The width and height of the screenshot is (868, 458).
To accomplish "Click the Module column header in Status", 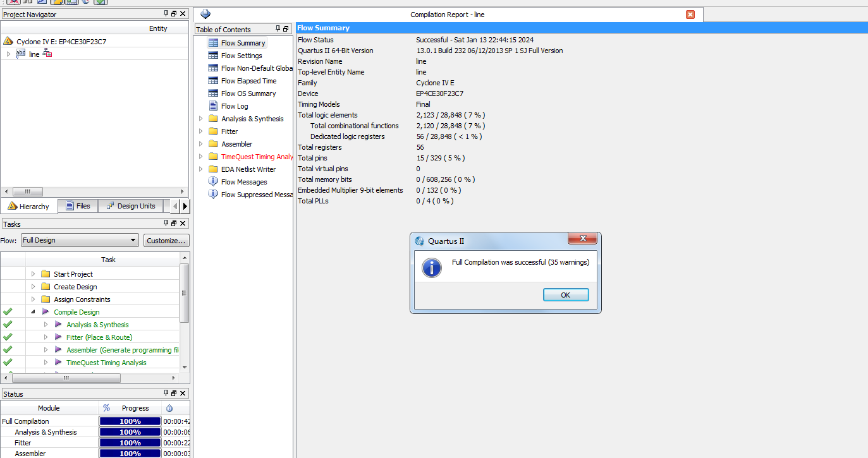I will click(x=49, y=408).
